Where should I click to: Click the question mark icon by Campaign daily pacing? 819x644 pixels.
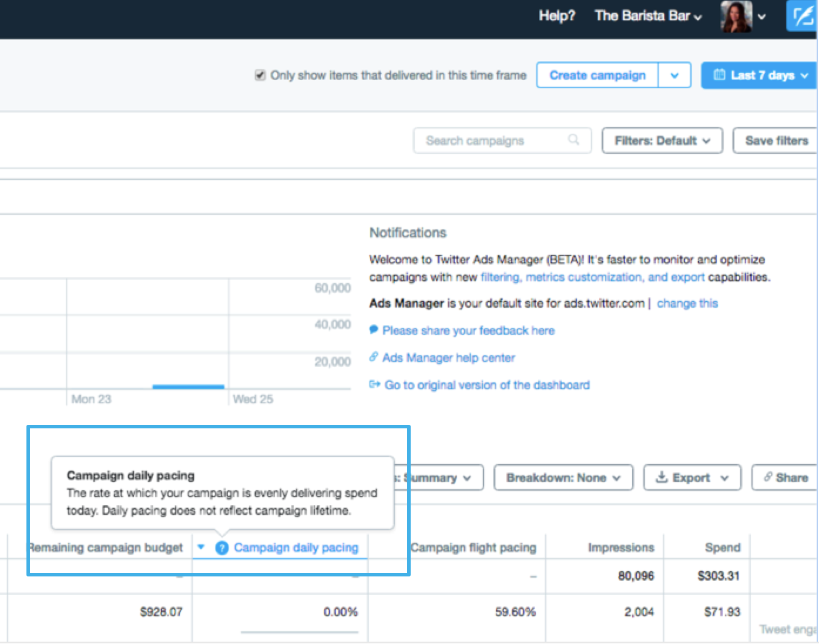[221, 548]
